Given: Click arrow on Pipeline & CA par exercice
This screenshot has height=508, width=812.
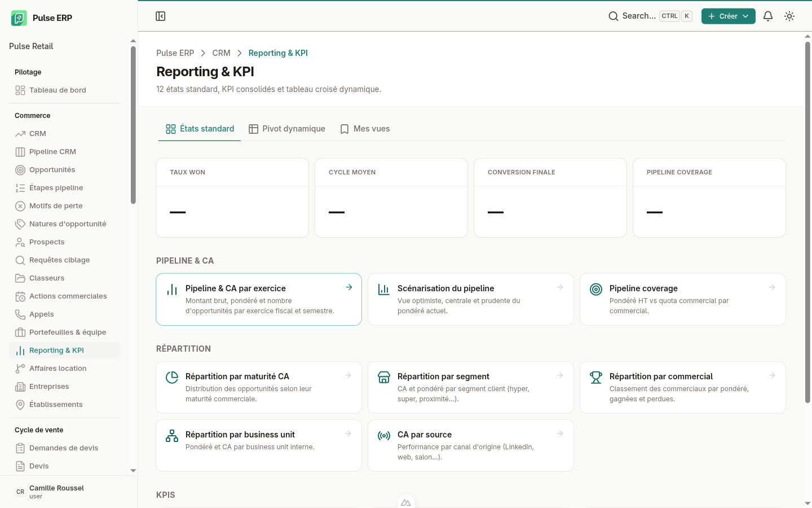Looking at the screenshot, I should tap(349, 287).
